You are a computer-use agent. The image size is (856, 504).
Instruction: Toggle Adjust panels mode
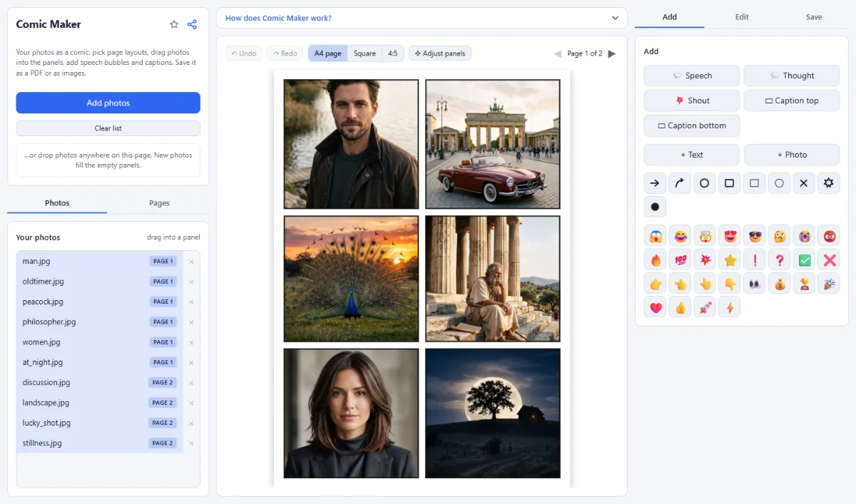[x=440, y=53]
